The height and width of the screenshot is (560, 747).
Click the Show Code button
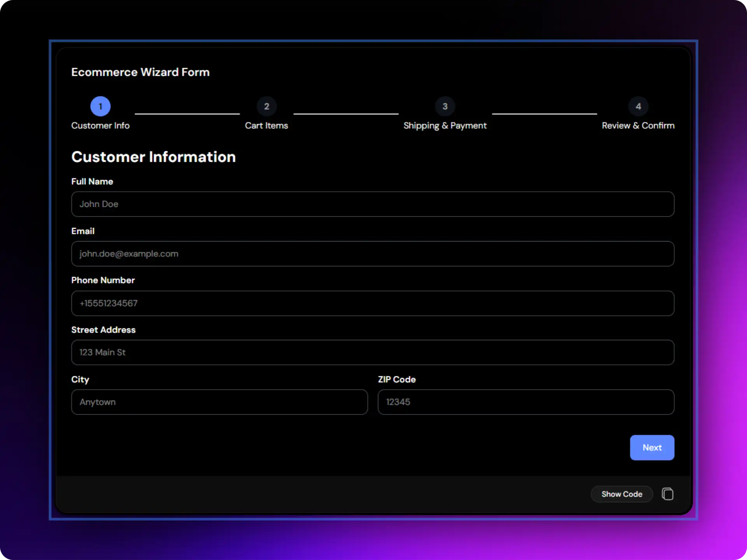[x=622, y=494]
